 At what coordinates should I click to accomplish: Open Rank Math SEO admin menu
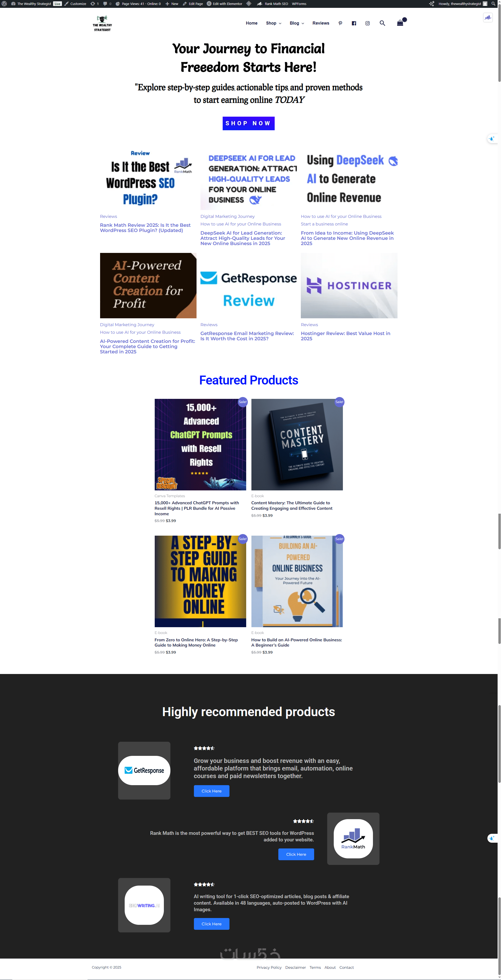[x=273, y=4]
